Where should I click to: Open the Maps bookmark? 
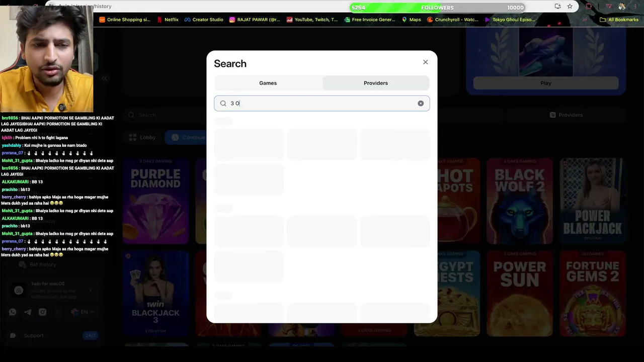coord(411,20)
